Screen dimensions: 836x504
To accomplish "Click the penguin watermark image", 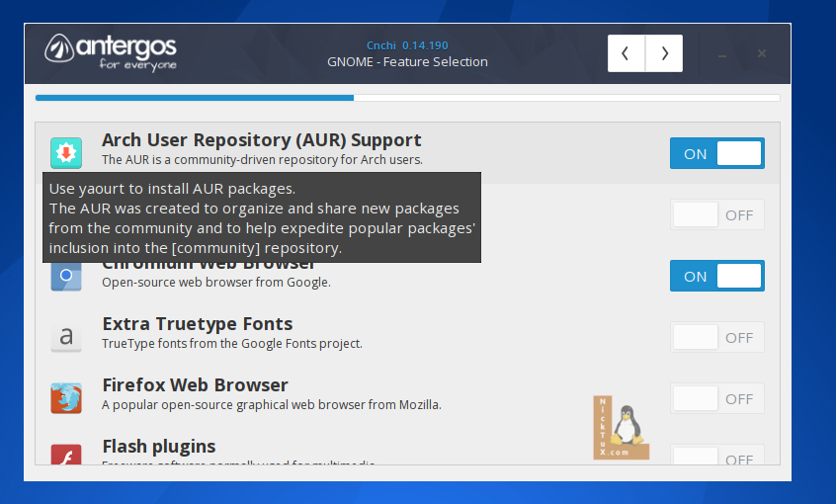I will pos(622,428).
